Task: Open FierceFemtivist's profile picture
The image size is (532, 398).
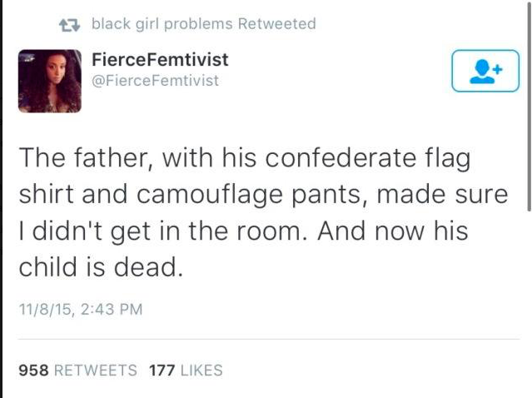Action: [x=49, y=80]
